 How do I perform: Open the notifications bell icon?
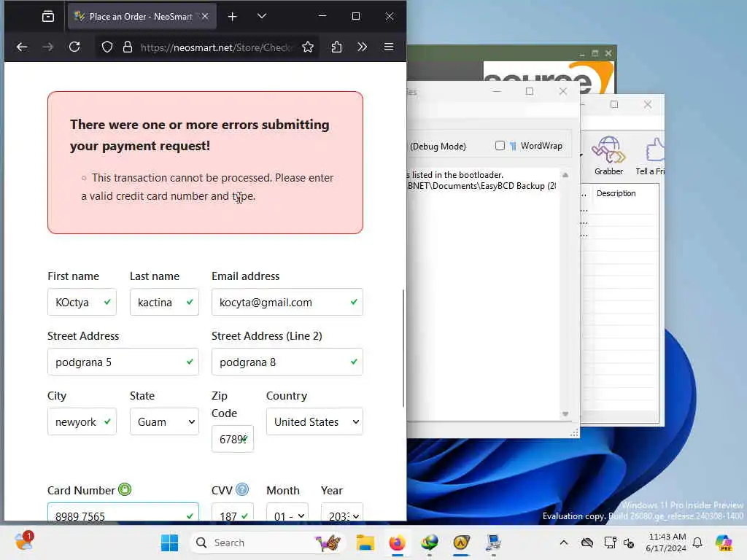pos(697,542)
